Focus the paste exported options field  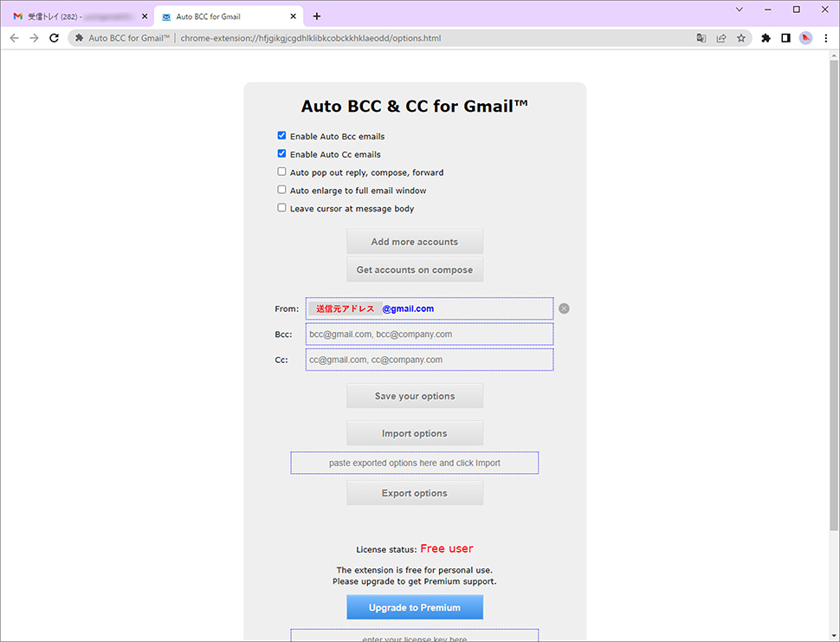[x=415, y=463]
